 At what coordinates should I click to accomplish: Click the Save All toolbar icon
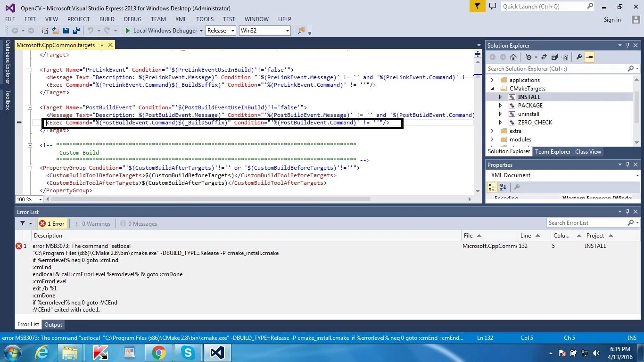(76, 31)
